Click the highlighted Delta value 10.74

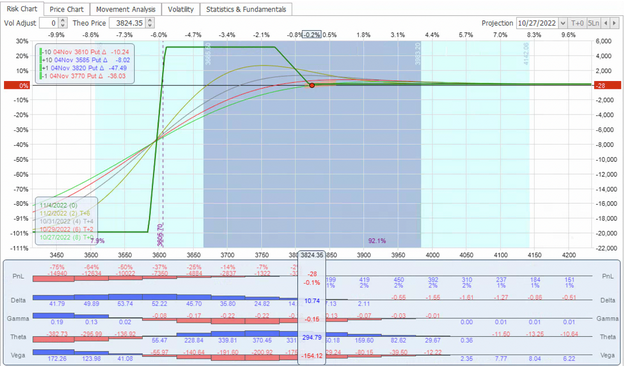[312, 301]
